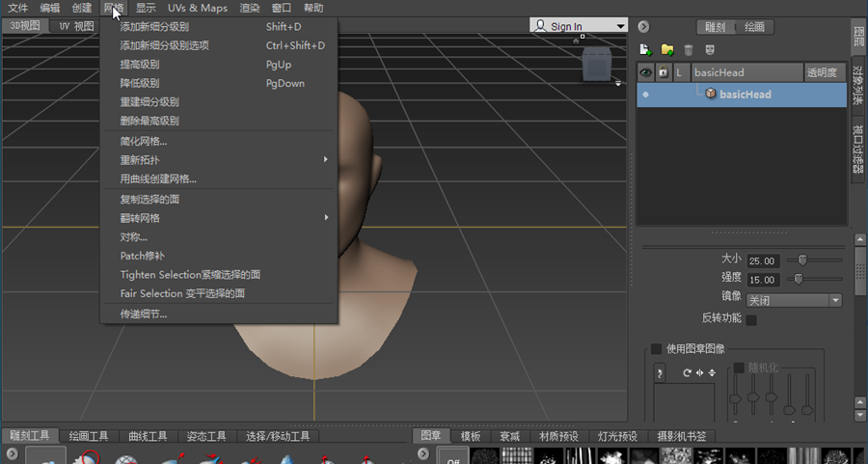Viewport: 868px width, 464px height.
Task: Open the 材质预设 tab
Action: pyautogui.click(x=558, y=436)
